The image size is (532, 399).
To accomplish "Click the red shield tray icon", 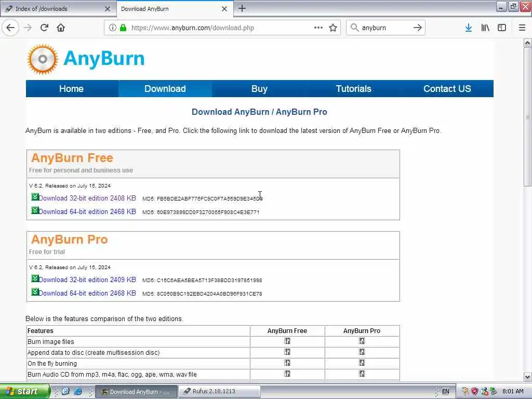I will pyautogui.click(x=475, y=391).
